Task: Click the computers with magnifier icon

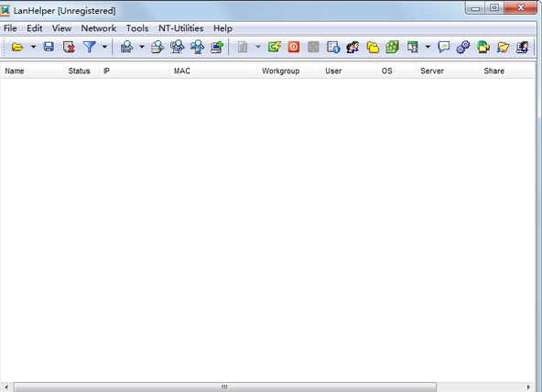Action: pyautogui.click(x=177, y=47)
